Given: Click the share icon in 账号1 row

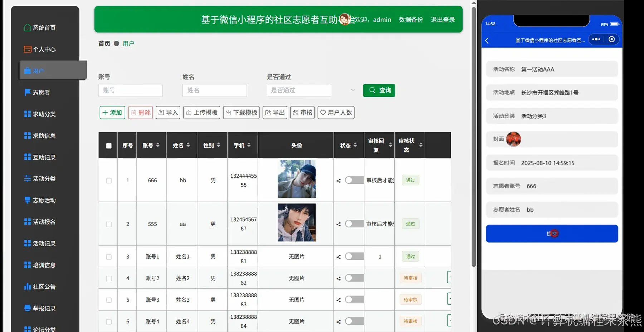Looking at the screenshot, I should [x=338, y=257].
